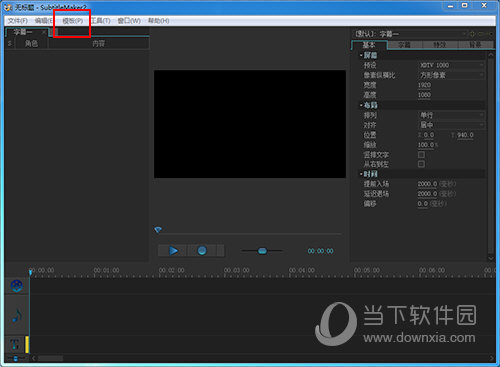Click the S column header in subtitle list
Screen dimensions: 500x367
[x=10, y=43]
